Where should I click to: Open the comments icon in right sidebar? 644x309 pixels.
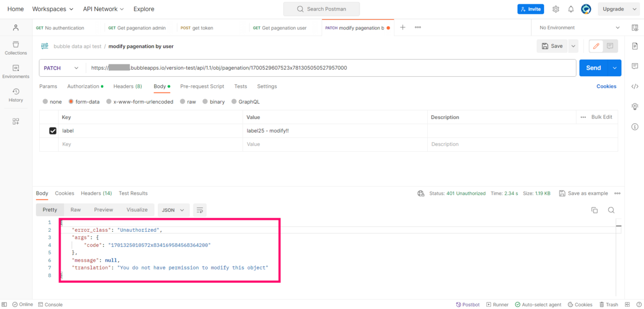[634, 66]
